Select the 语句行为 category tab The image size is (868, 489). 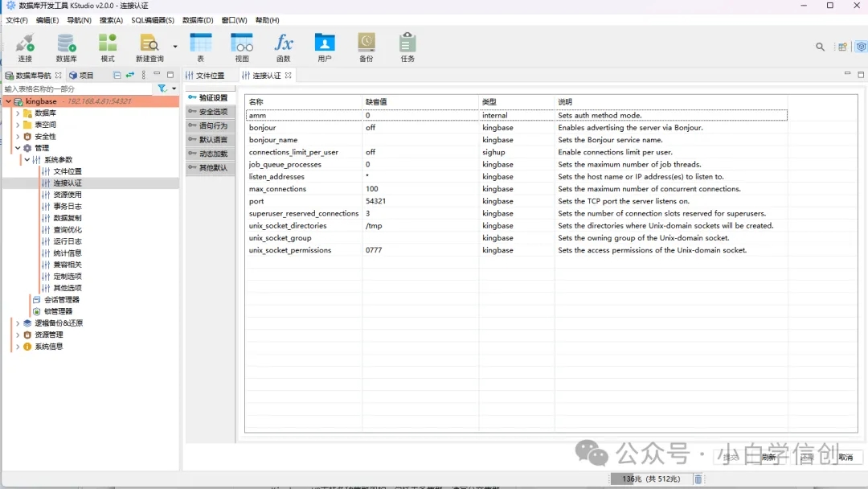click(210, 125)
